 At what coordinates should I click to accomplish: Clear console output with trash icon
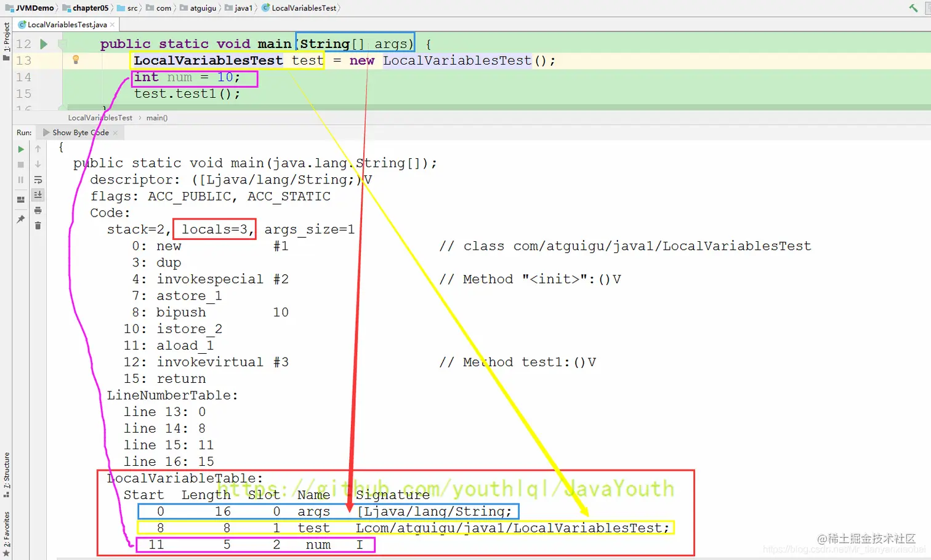click(x=38, y=226)
